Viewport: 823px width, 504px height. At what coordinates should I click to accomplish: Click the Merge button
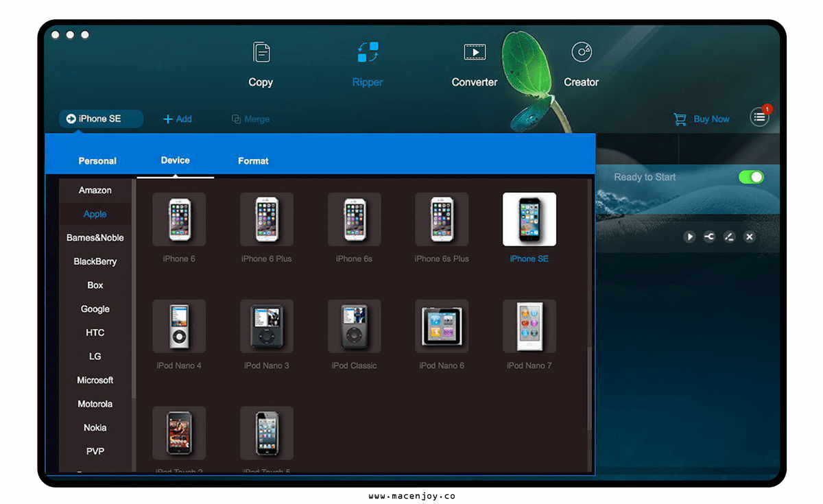pyautogui.click(x=250, y=119)
